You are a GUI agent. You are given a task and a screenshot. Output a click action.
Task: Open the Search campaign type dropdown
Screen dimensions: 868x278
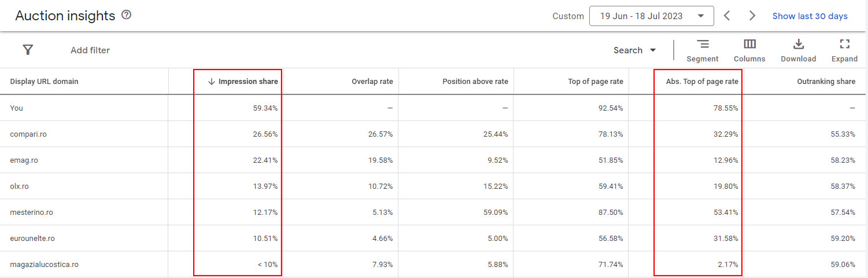point(634,50)
